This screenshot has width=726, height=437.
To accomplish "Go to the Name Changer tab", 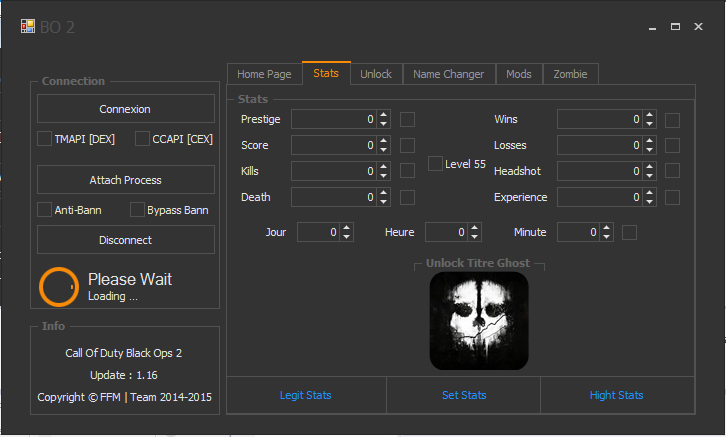I will pyautogui.click(x=449, y=74).
